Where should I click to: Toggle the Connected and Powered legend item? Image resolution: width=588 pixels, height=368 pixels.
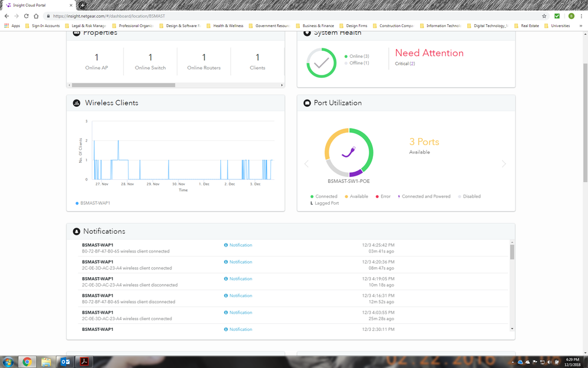click(x=424, y=196)
